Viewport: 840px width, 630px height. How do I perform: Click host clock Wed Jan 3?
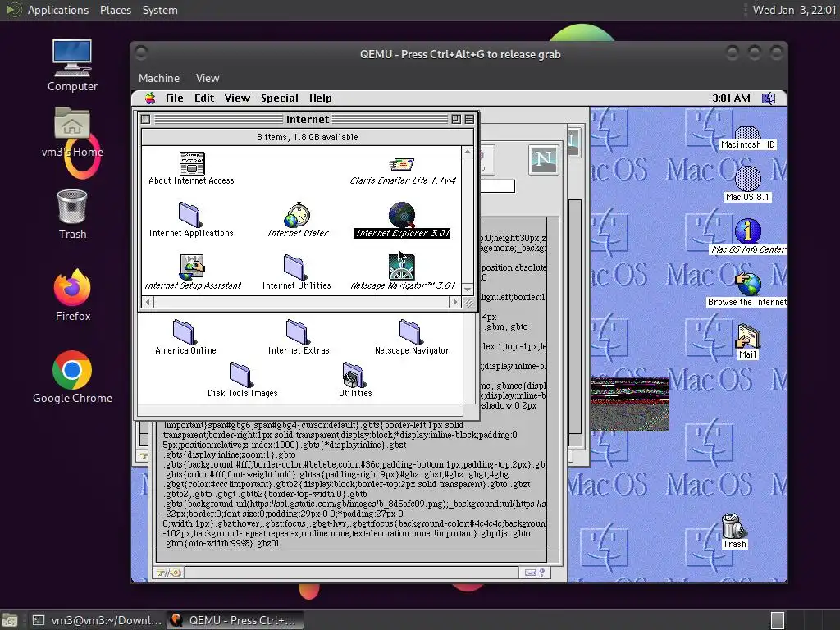(x=794, y=10)
